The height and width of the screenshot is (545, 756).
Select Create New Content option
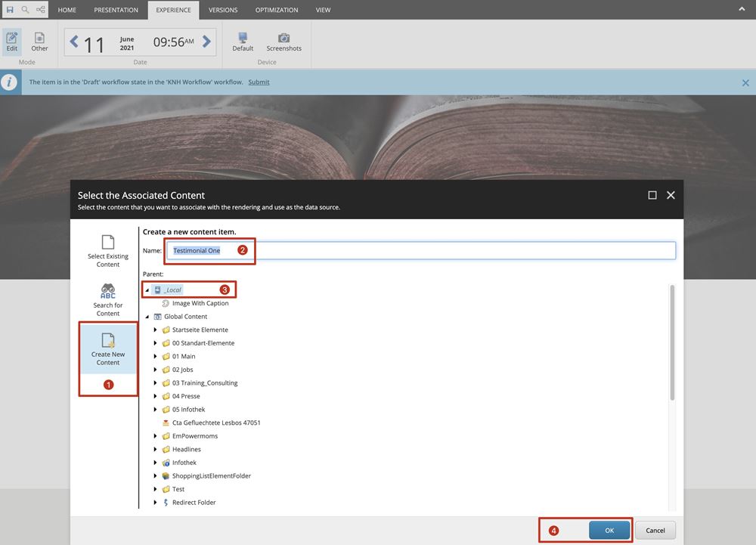click(108, 348)
